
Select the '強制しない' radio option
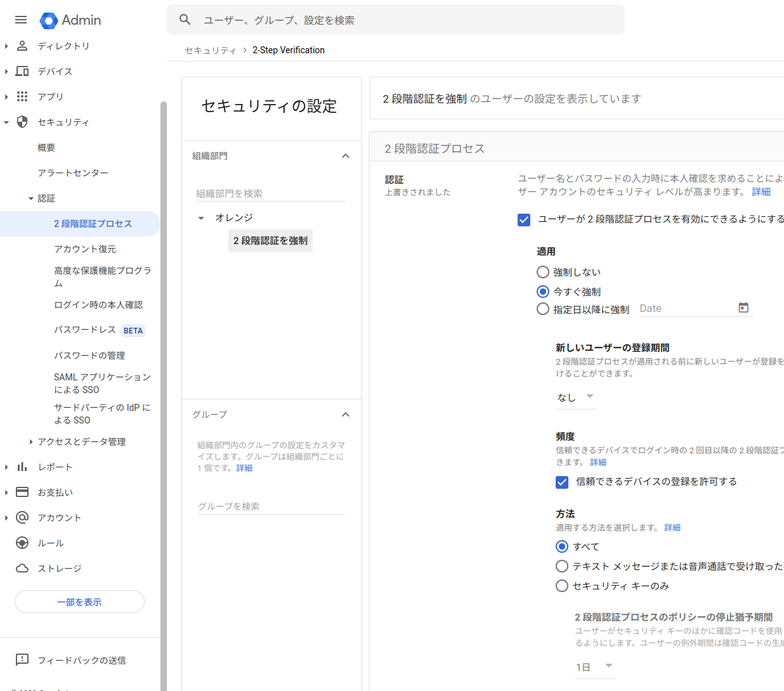543,272
